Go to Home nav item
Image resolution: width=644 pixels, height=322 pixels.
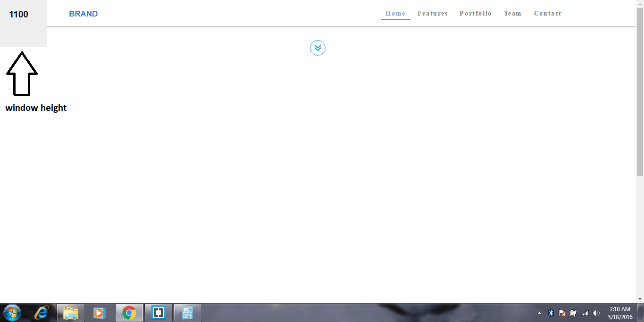pyautogui.click(x=395, y=14)
